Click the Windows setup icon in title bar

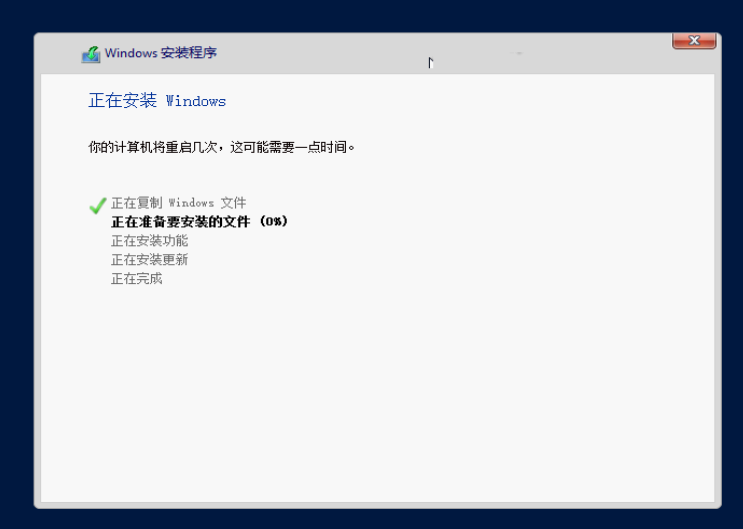91,54
